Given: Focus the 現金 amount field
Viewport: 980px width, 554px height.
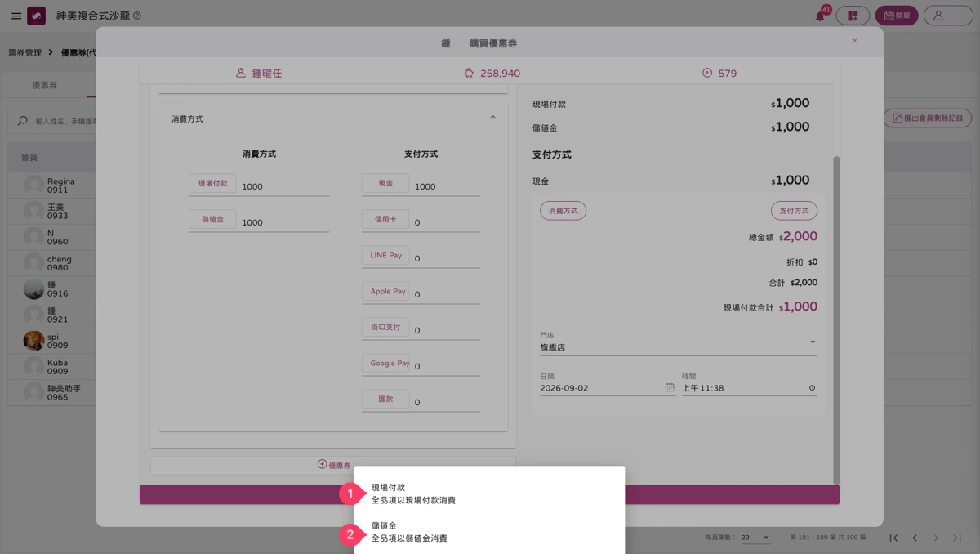Looking at the screenshot, I should tap(447, 186).
